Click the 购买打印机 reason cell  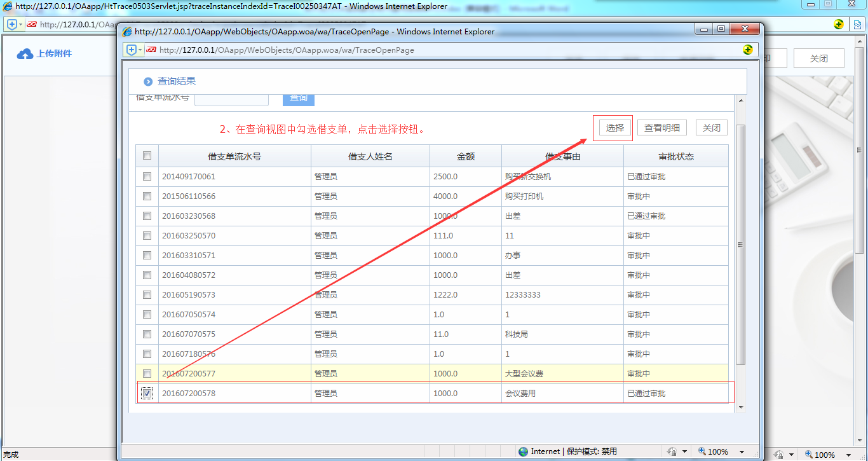[x=562, y=196]
